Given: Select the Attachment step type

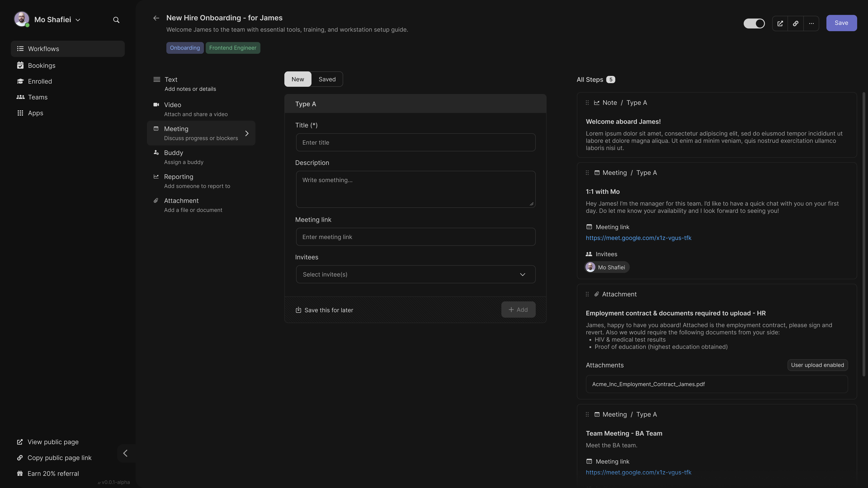Looking at the screenshot, I should (x=201, y=205).
